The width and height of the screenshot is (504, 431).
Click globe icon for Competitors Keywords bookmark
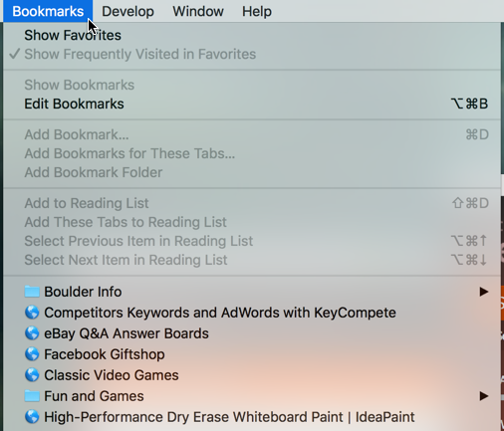click(x=32, y=313)
